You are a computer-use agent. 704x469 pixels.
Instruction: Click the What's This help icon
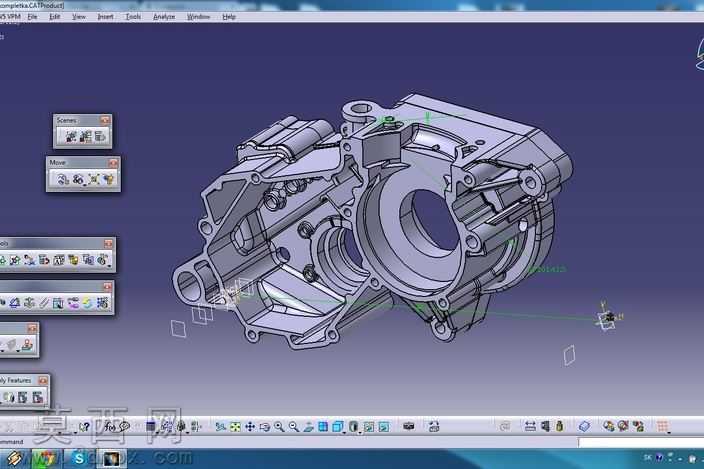click(84, 427)
